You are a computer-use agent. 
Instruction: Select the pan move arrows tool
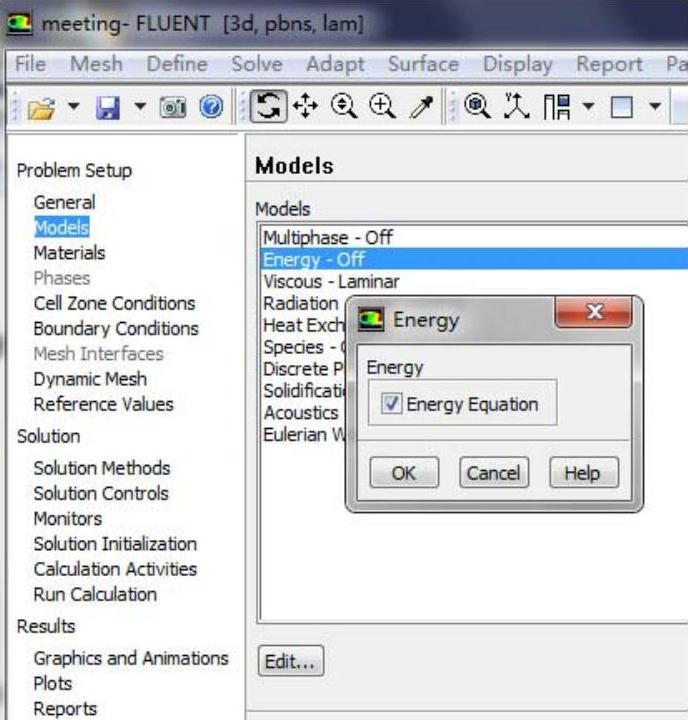click(x=305, y=106)
